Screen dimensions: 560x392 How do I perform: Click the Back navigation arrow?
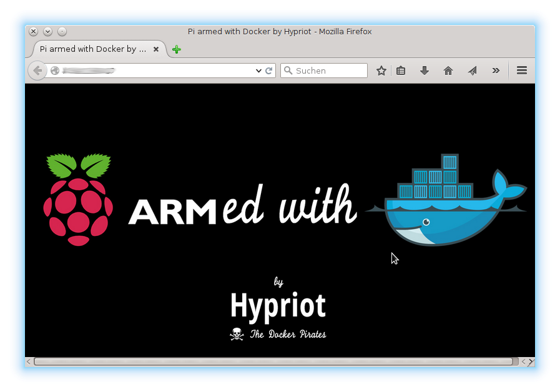coord(37,70)
